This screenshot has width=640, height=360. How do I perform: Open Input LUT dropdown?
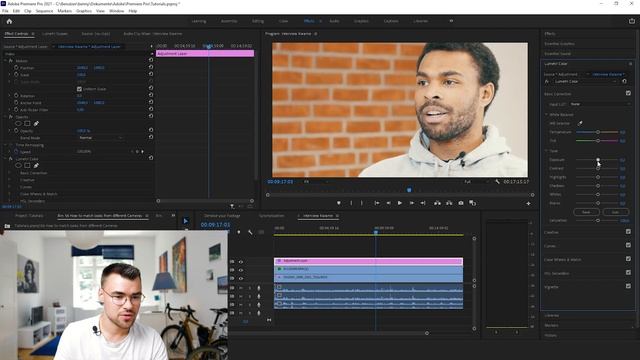click(600, 104)
